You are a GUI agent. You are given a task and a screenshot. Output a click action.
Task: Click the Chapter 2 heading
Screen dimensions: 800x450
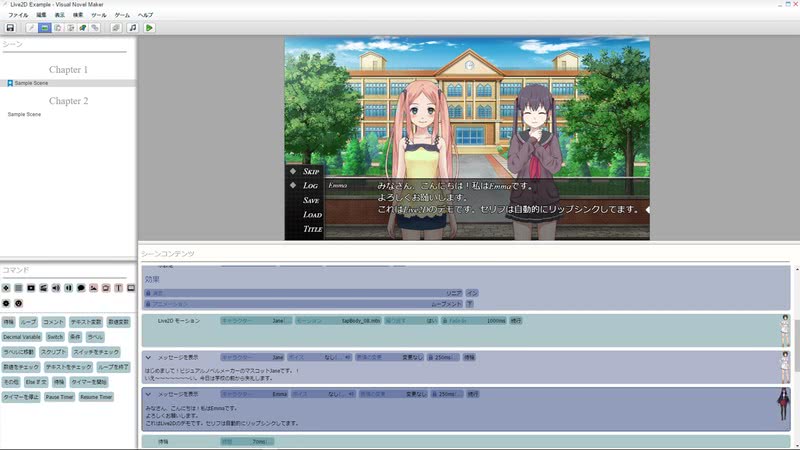68,101
